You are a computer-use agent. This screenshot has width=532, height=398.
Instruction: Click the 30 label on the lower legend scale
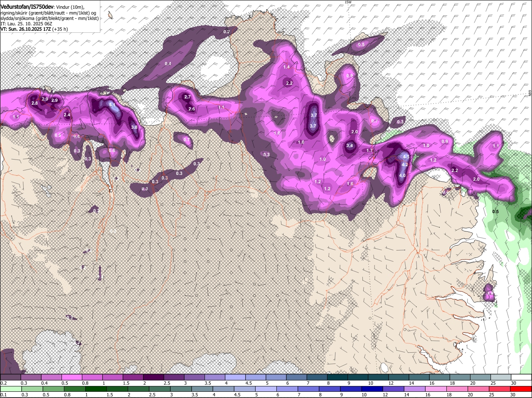[x=512, y=394]
